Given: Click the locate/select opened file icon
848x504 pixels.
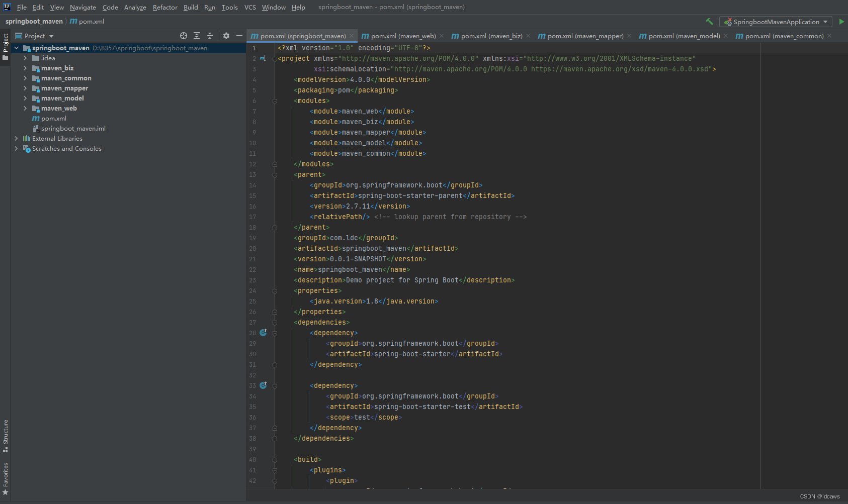Looking at the screenshot, I should pos(184,36).
